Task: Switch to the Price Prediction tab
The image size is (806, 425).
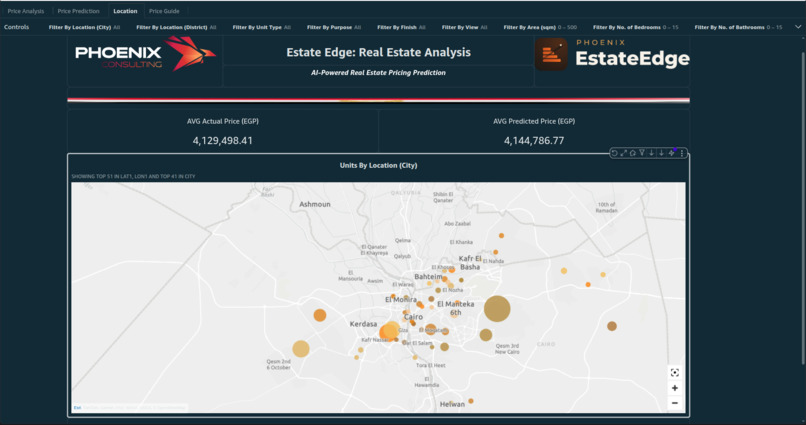Action: click(x=78, y=11)
